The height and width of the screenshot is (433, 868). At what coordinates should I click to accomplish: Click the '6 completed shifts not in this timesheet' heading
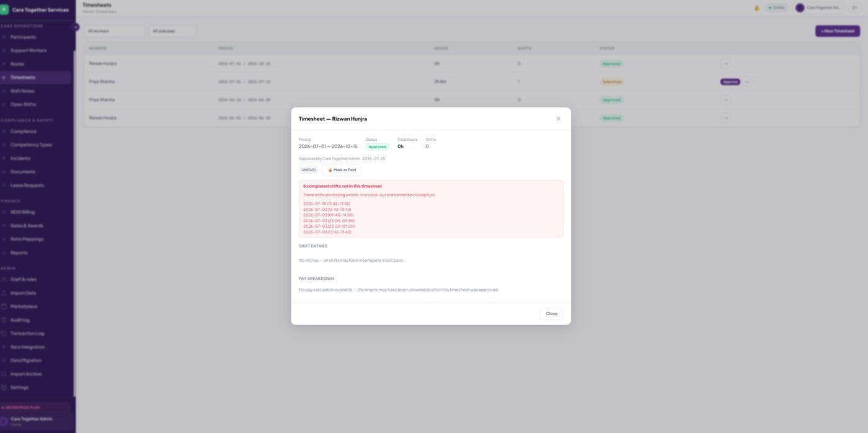click(342, 186)
